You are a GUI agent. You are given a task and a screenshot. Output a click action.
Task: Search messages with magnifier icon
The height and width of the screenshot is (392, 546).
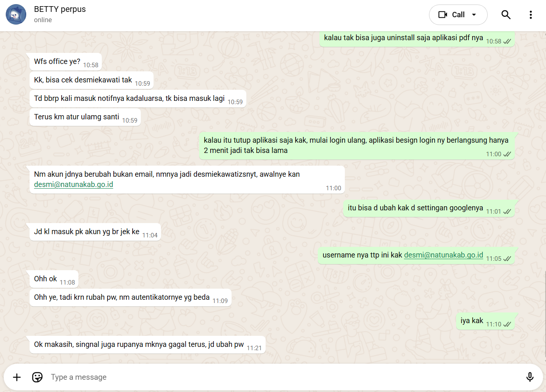tap(506, 15)
